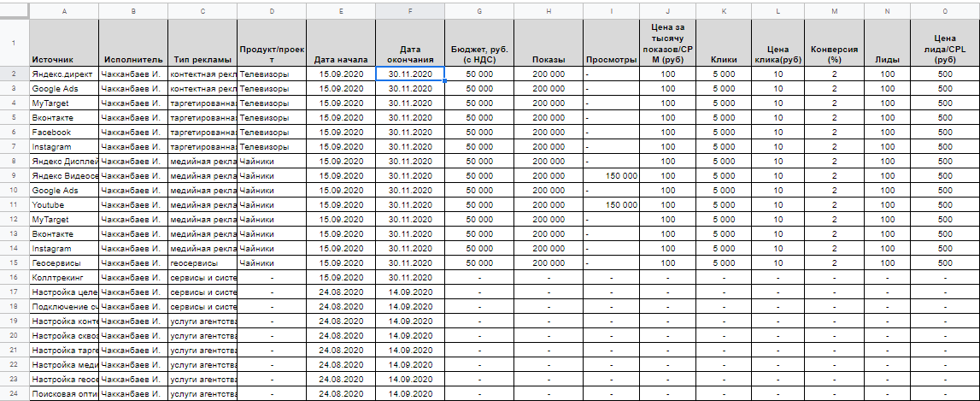Image resolution: width=980 pixels, height=401 pixels.
Task: Click the "Конверсия (%)" header cell
Action: (x=834, y=43)
